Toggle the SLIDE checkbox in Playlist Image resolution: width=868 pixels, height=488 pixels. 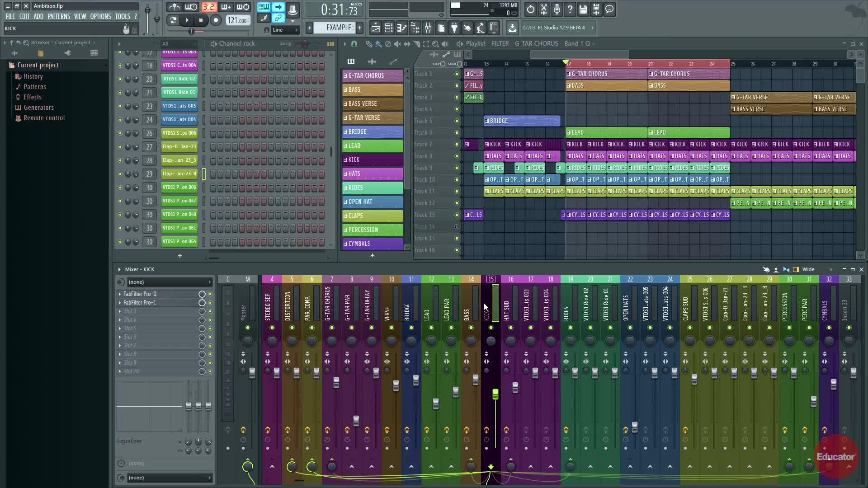pos(459,64)
